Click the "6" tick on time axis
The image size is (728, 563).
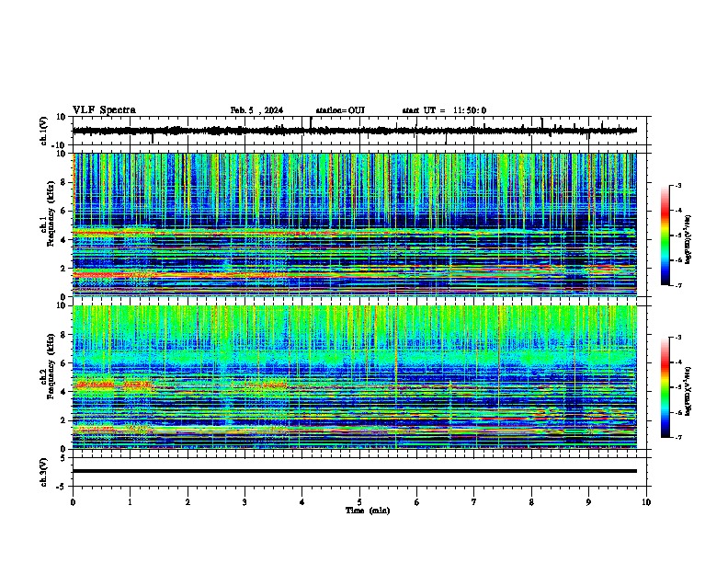click(x=417, y=502)
